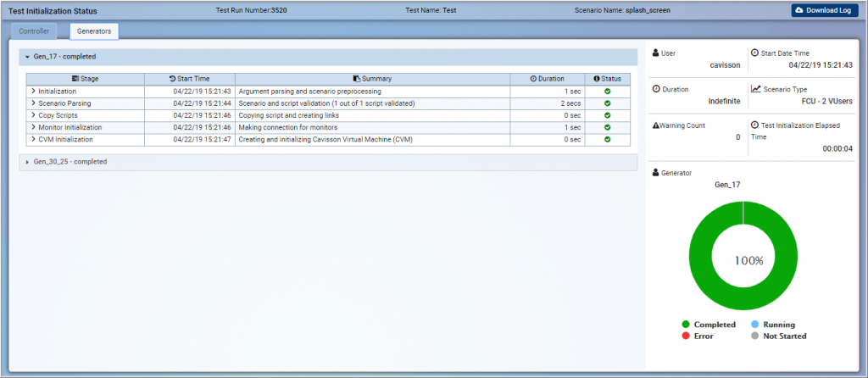
Task: Expand the Monitor Initialization stage row
Action: pyautogui.click(x=33, y=127)
